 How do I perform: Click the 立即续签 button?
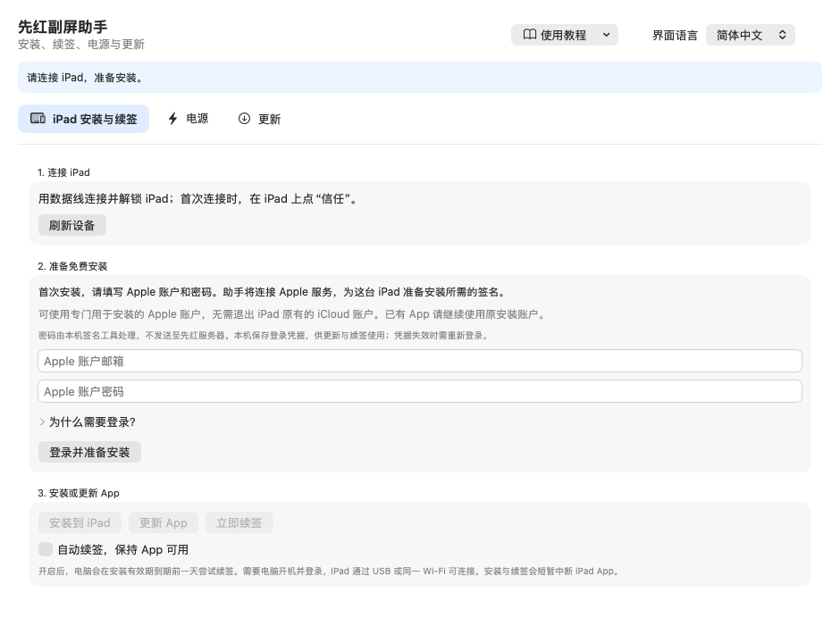(x=239, y=522)
